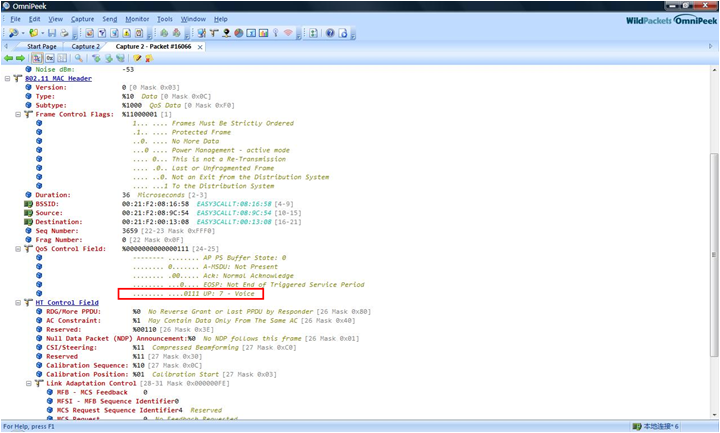Open the Window menu
This screenshot has height=433, width=720.
(x=193, y=19)
